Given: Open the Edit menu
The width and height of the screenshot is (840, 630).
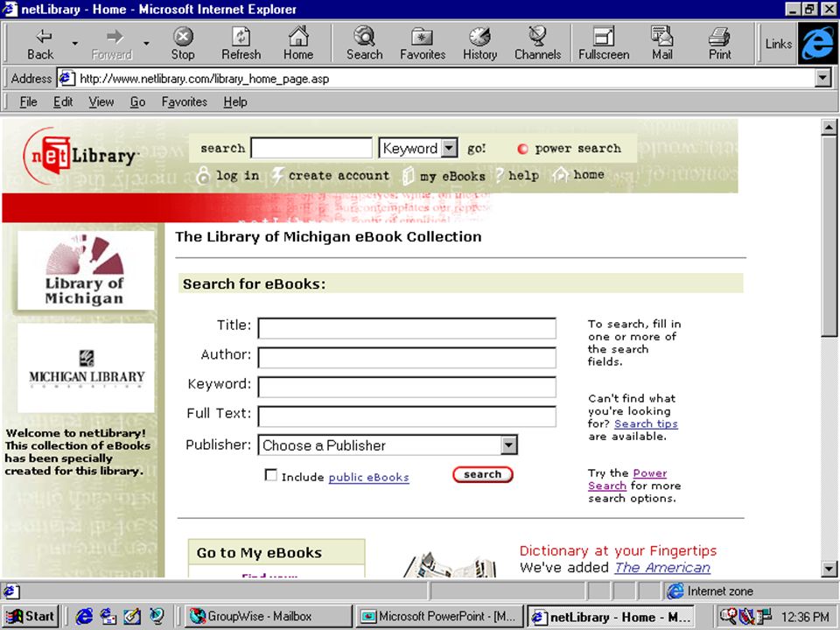Looking at the screenshot, I should [x=63, y=101].
